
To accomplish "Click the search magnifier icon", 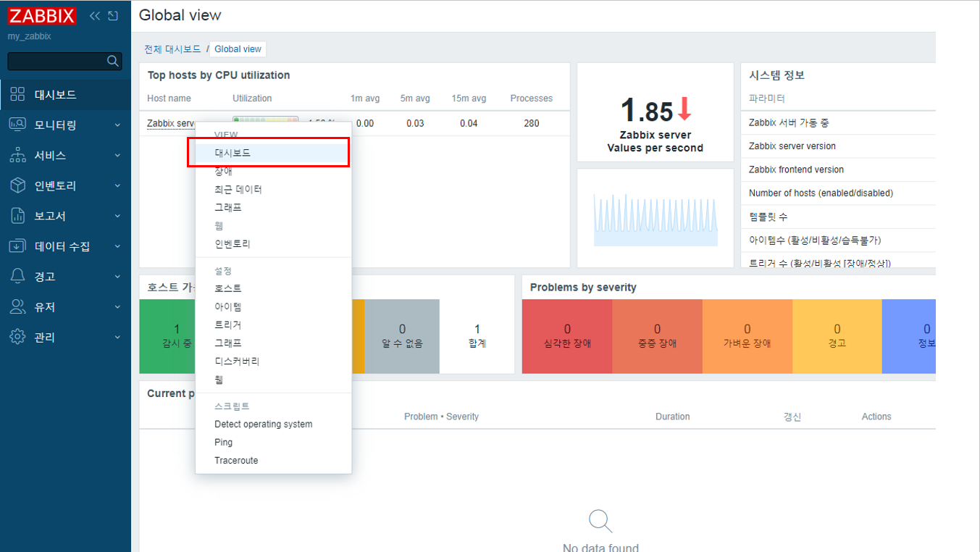I will point(113,61).
